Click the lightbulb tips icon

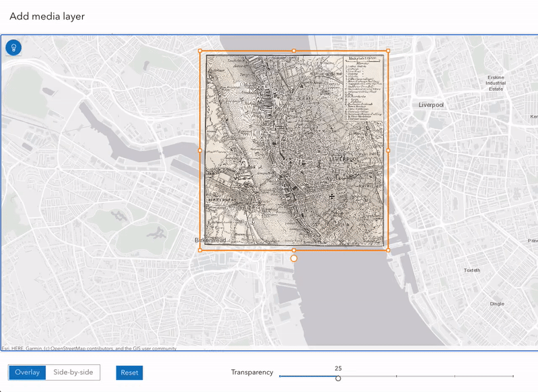point(13,47)
